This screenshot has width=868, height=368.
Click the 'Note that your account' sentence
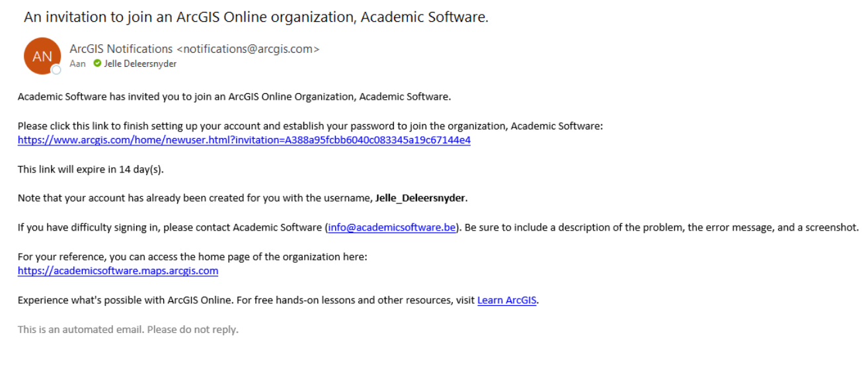[x=243, y=198]
